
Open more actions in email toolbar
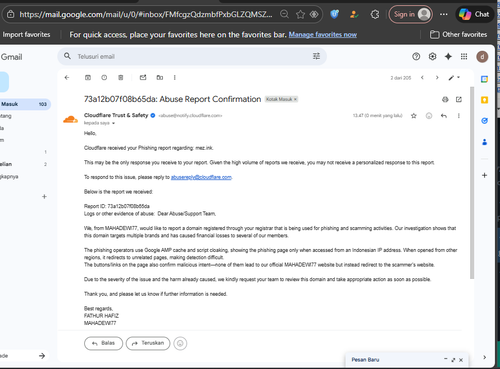175,78
